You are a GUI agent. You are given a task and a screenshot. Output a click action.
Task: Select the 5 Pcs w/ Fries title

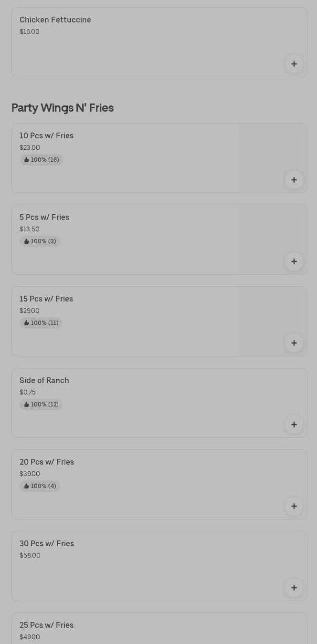pyautogui.click(x=44, y=218)
